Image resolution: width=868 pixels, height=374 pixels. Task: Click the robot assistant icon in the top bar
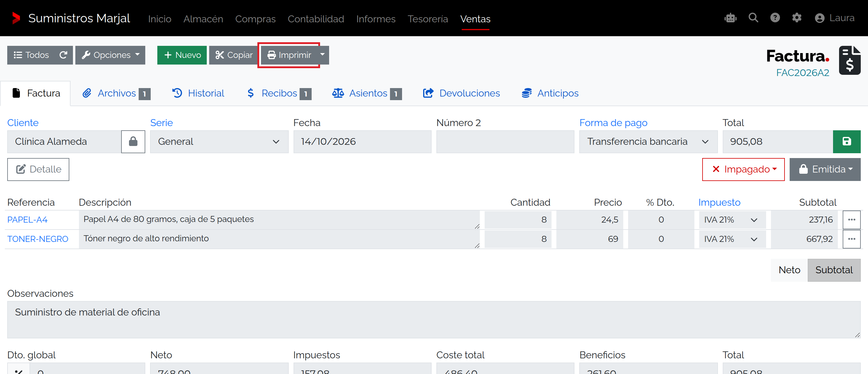pyautogui.click(x=730, y=18)
